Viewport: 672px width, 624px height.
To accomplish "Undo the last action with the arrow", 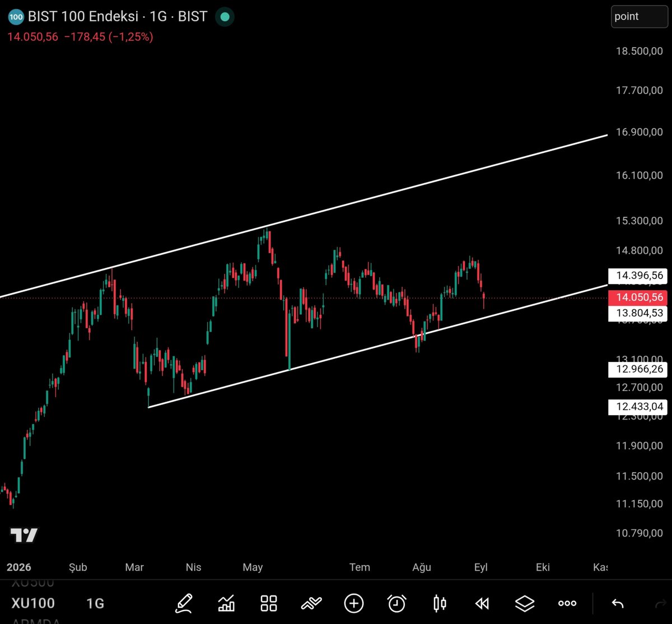I will click(x=618, y=603).
